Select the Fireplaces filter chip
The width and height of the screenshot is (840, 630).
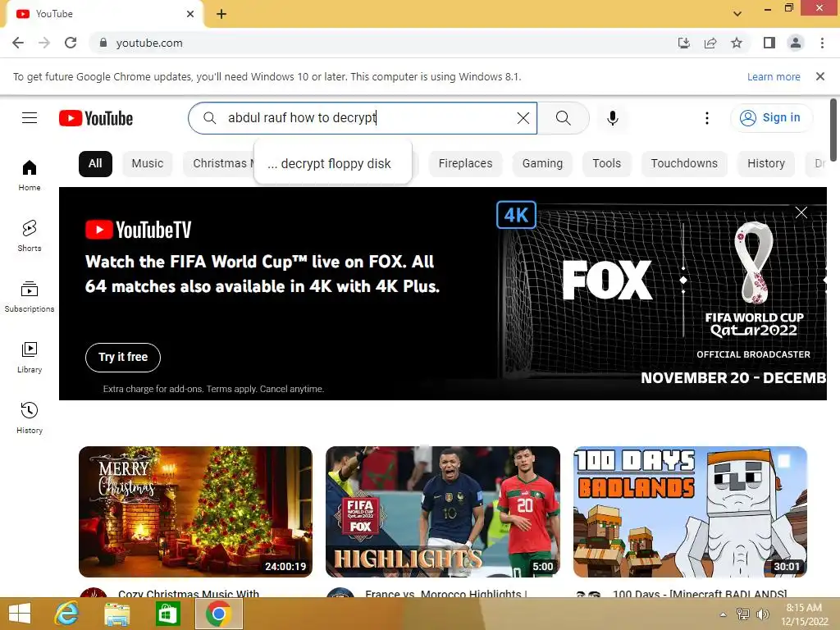click(465, 163)
